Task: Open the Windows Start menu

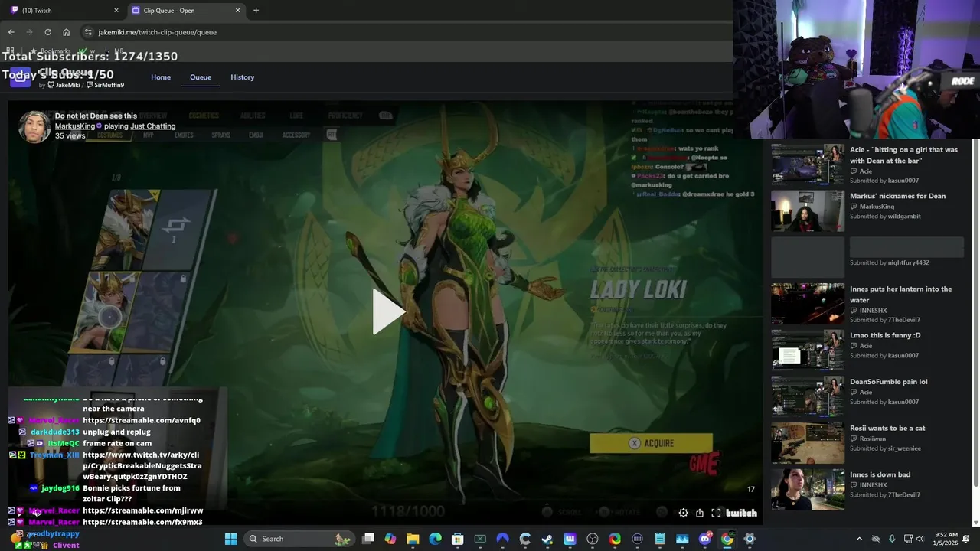Action: (x=230, y=539)
